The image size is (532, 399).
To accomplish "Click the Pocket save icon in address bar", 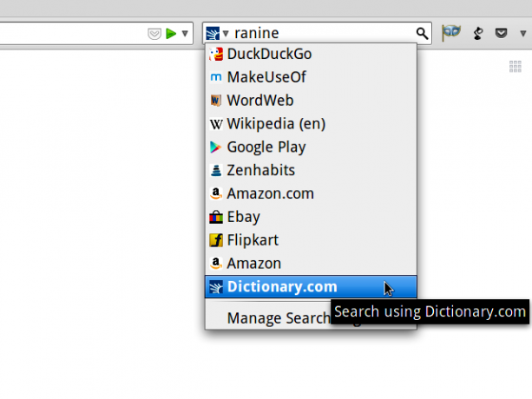I will (x=154, y=34).
